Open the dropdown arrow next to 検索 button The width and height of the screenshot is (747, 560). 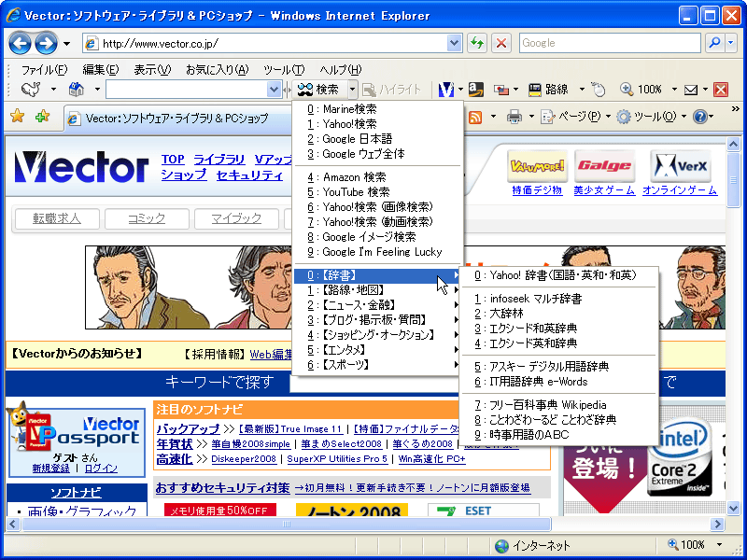coord(352,89)
